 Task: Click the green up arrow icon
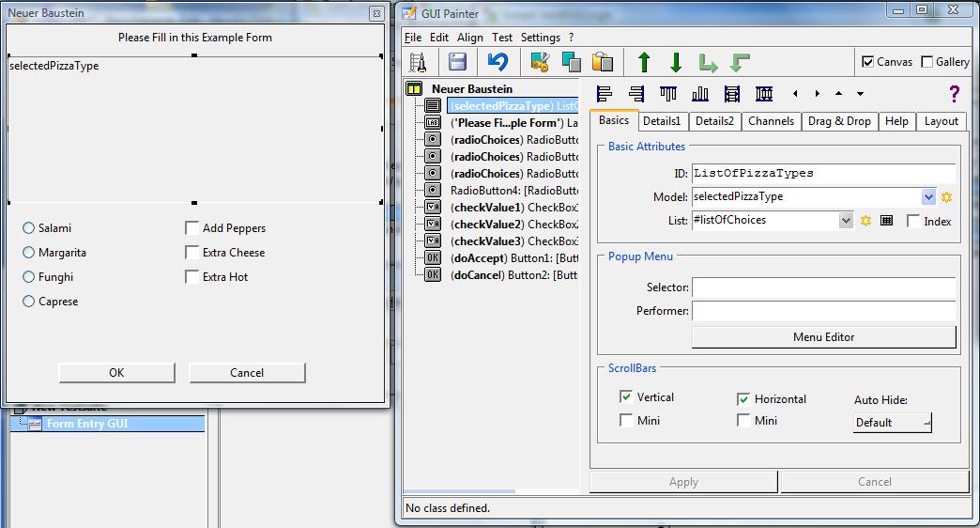coord(644,63)
